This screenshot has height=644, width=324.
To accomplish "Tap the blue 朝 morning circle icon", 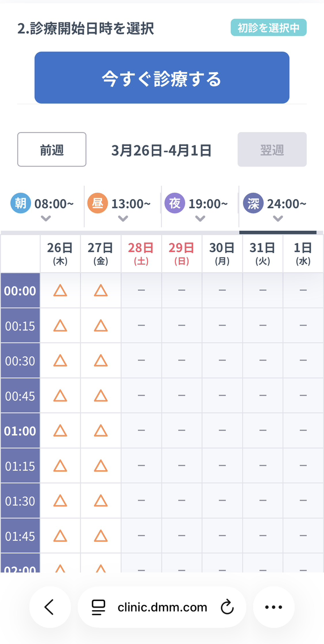I will click(x=20, y=203).
